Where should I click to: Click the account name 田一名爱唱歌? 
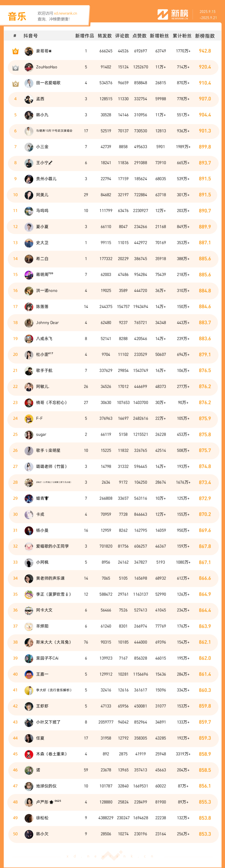click(x=48, y=83)
